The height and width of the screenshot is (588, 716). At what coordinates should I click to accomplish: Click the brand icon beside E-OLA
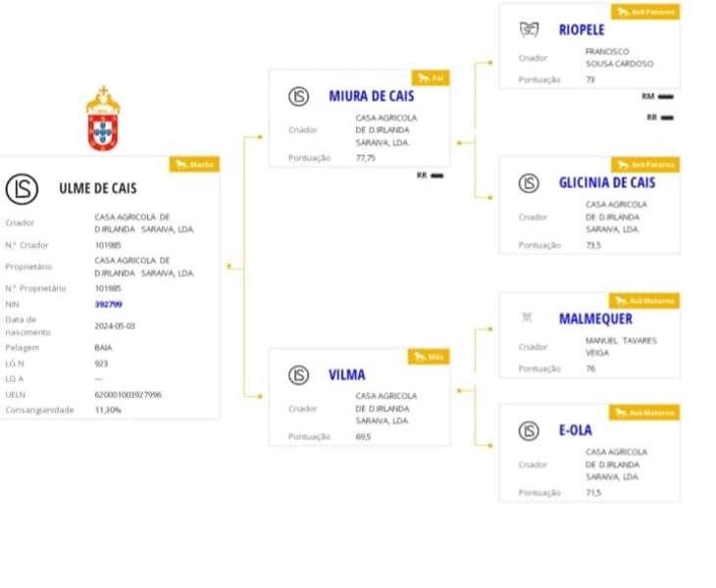tap(529, 430)
